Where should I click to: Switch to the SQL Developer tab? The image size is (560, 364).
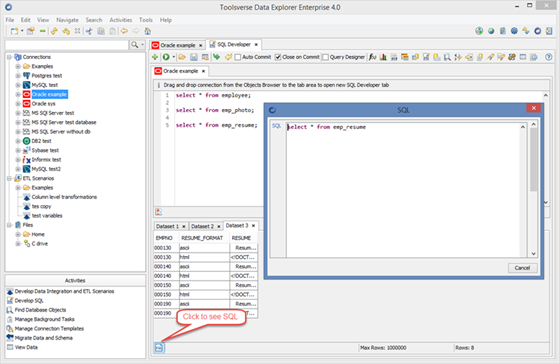point(234,45)
